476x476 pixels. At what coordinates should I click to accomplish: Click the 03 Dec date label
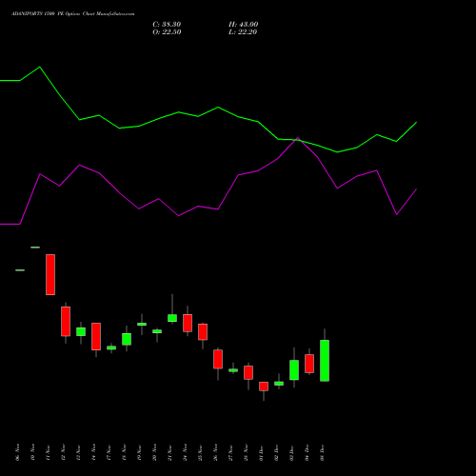291,452
